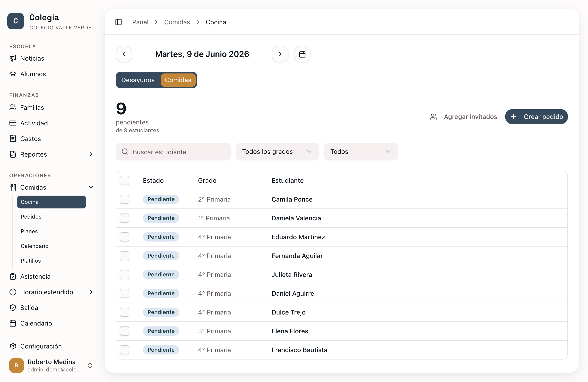Open Cocina in the sidebar
588x382 pixels.
pyautogui.click(x=52, y=202)
